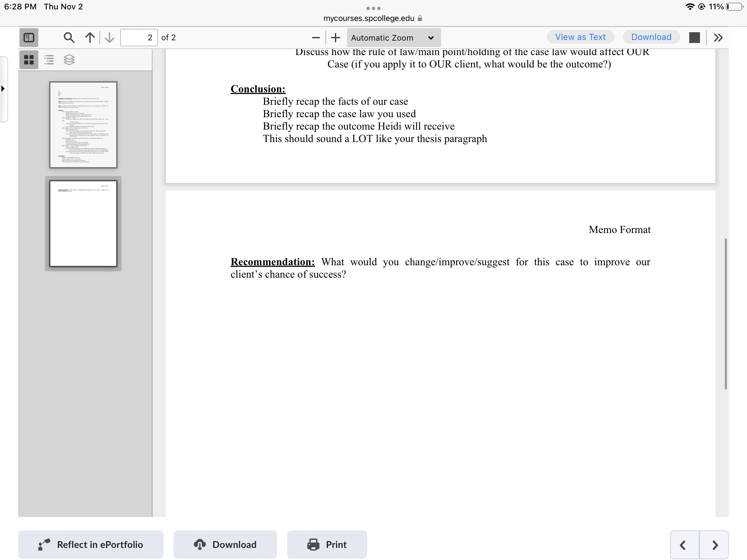The width and height of the screenshot is (747, 560).
Task: Select the page 1 thumbnail
Action: pyautogui.click(x=83, y=125)
